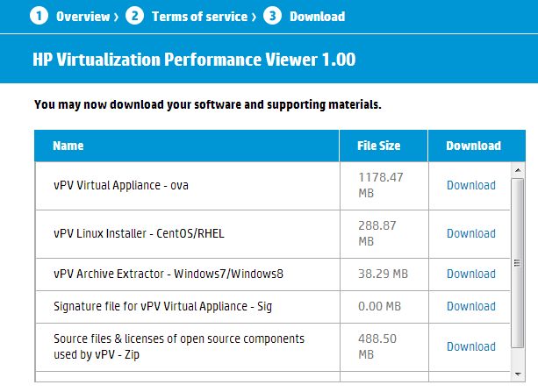The width and height of the screenshot is (538, 392).
Task: Click the 1178.47 MB file size cell
Action: pyautogui.click(x=384, y=186)
